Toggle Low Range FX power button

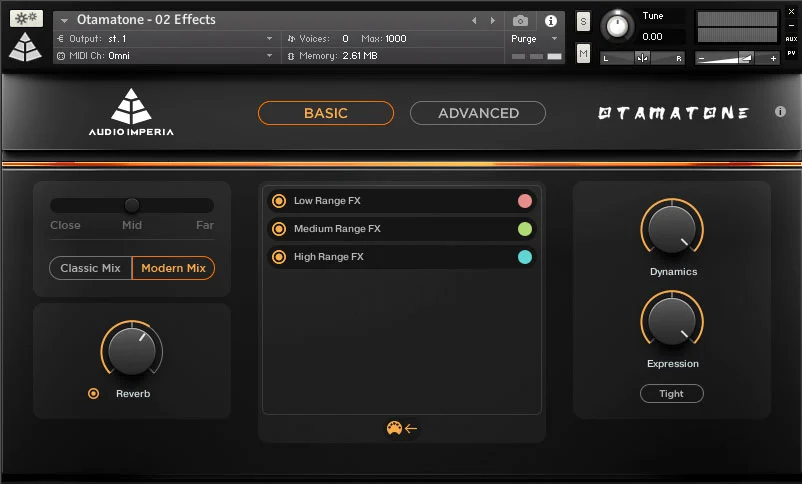pos(279,201)
